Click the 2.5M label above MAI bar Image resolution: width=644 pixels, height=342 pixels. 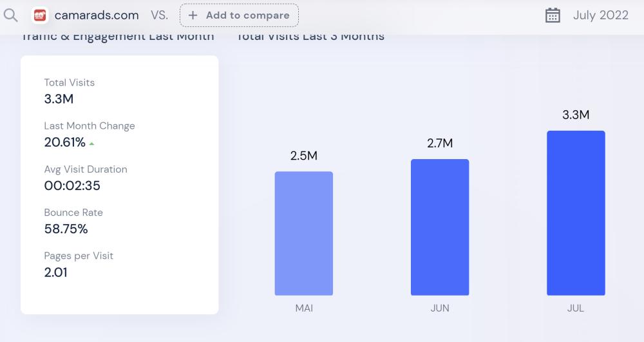304,156
